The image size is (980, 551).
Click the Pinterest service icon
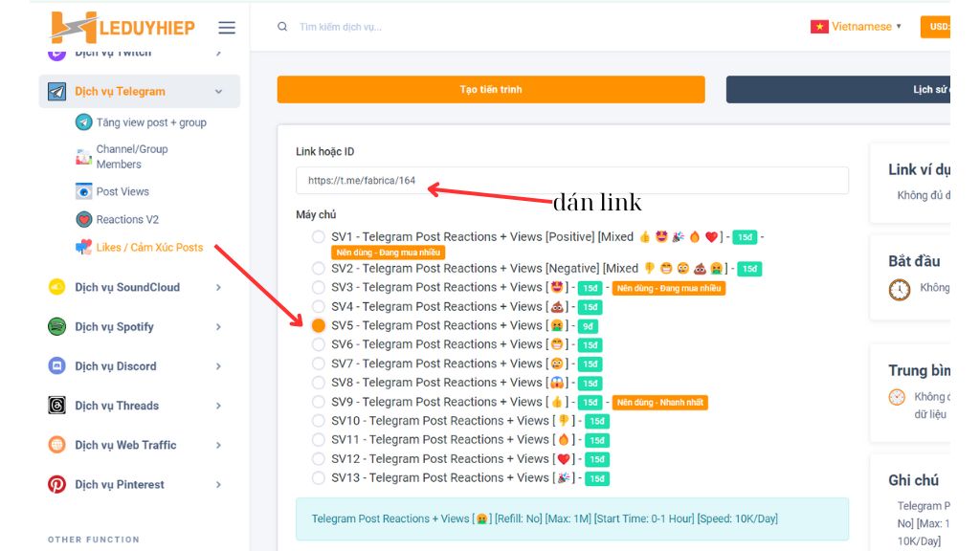coord(56,484)
